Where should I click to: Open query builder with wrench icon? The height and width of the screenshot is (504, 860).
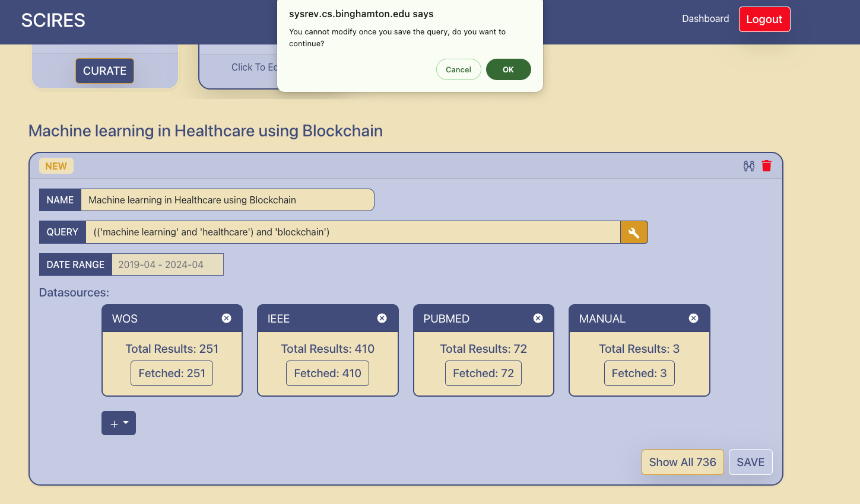tap(634, 232)
